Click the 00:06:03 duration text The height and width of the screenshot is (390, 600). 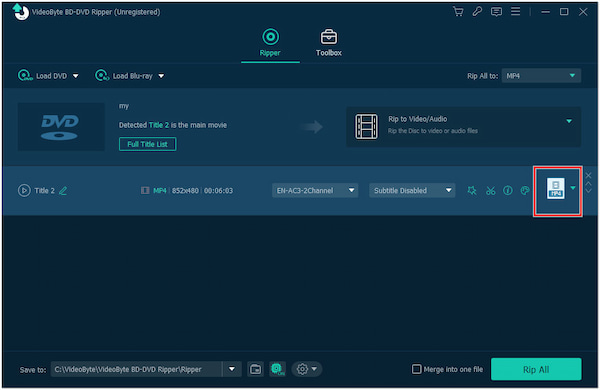coord(218,191)
